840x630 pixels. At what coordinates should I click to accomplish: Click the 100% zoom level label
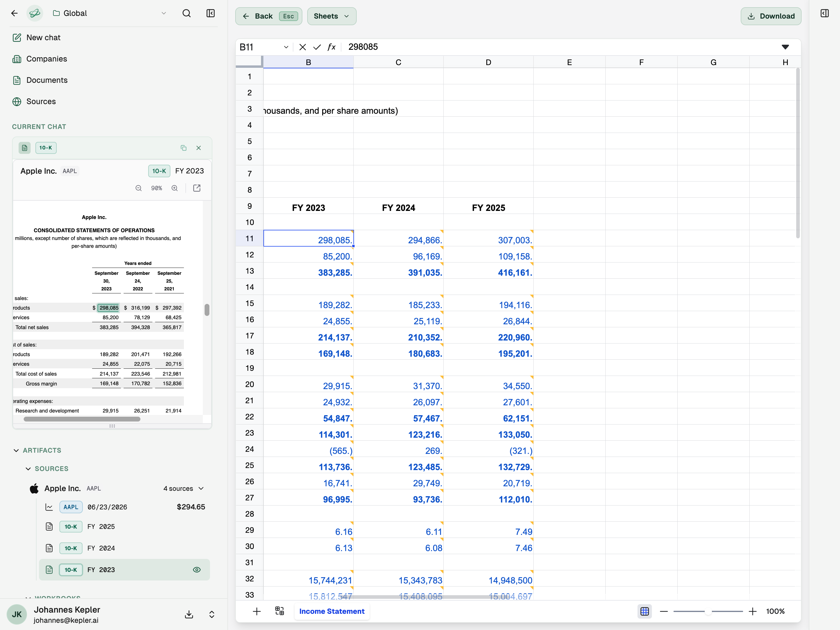coord(775,611)
